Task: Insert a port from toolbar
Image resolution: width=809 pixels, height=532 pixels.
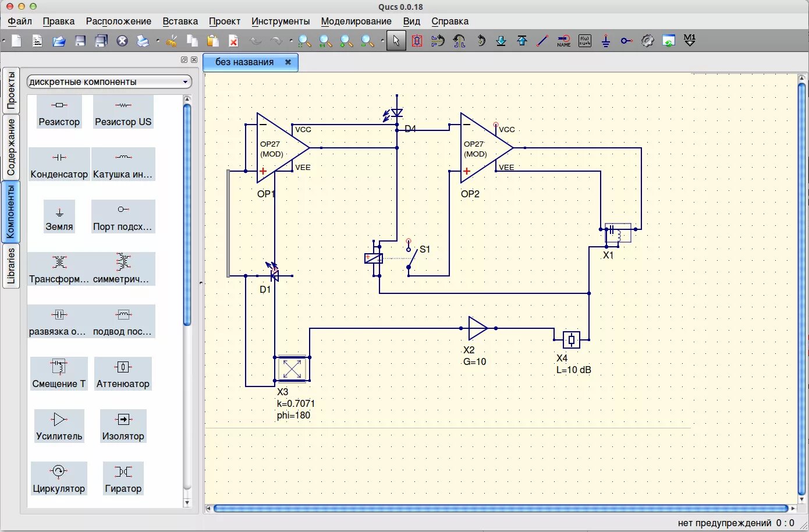Action: pos(626,41)
